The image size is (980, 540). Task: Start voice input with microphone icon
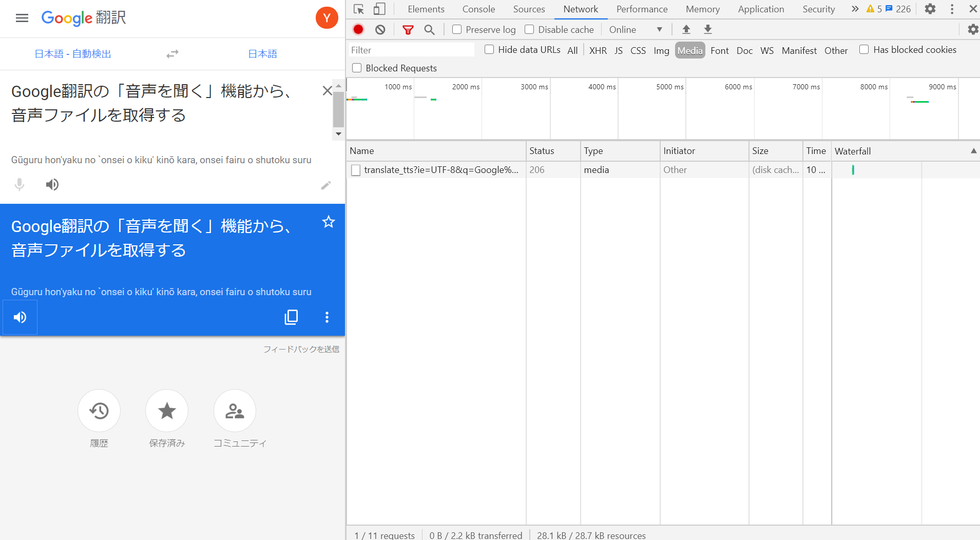click(20, 184)
